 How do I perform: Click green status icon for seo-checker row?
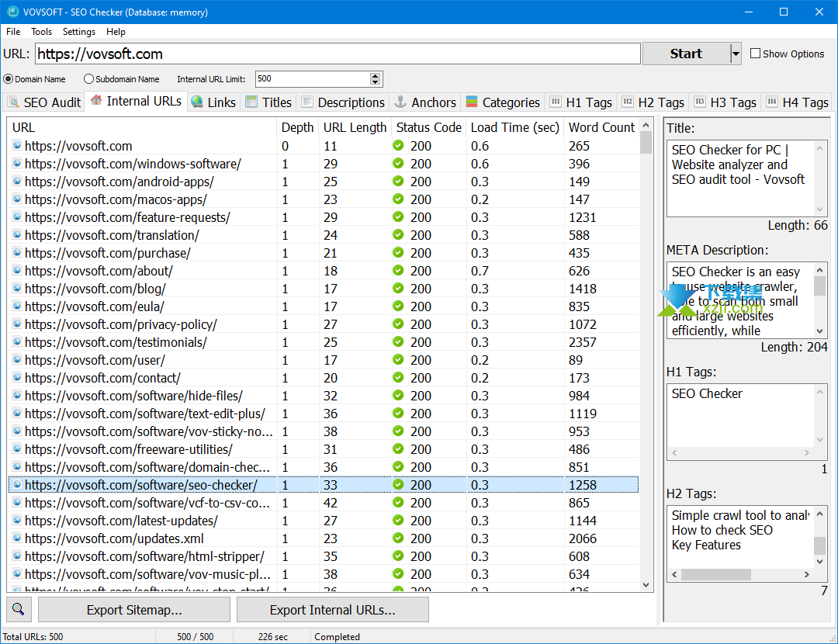coord(398,484)
